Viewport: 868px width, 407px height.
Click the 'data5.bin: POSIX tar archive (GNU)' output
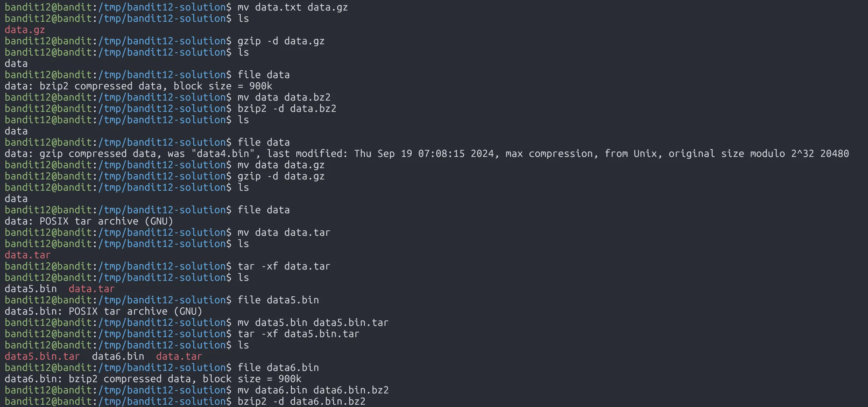click(x=103, y=311)
